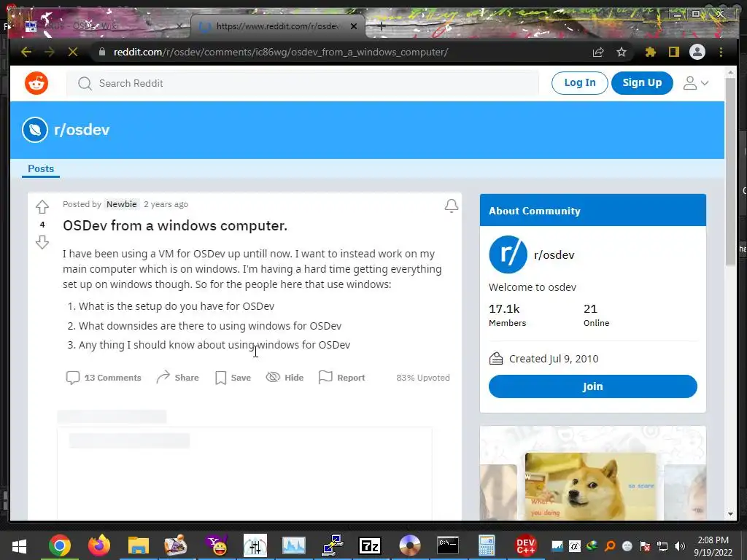Open the 13 Comments link
This screenshot has height=560, width=747.
point(104,378)
